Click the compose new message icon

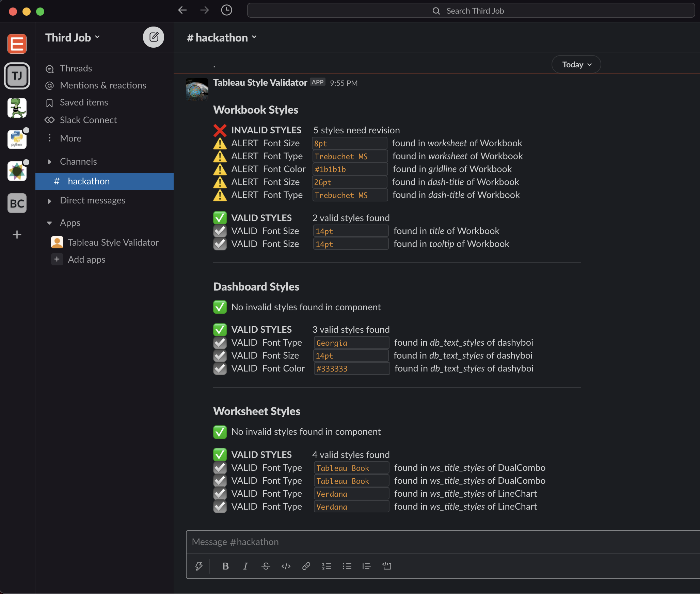[x=153, y=37]
